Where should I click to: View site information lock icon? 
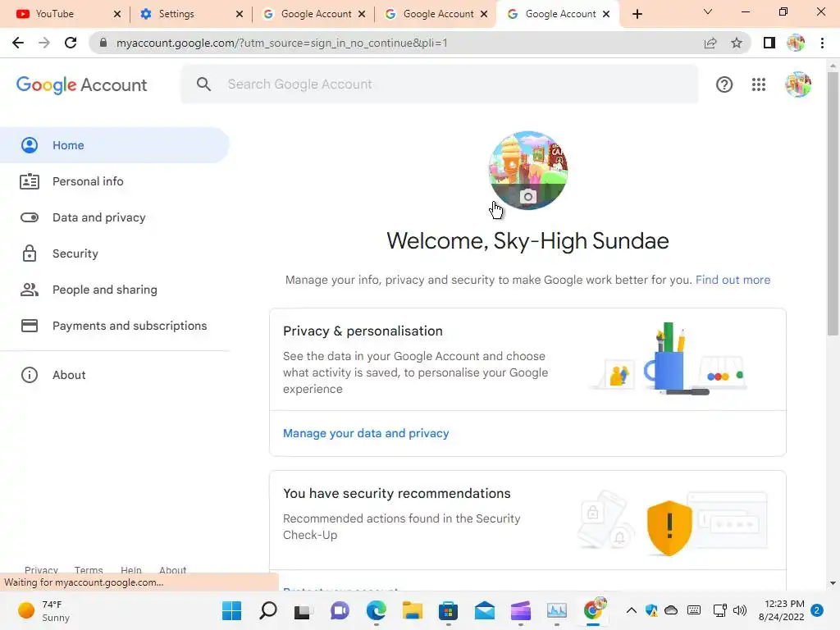click(x=103, y=43)
